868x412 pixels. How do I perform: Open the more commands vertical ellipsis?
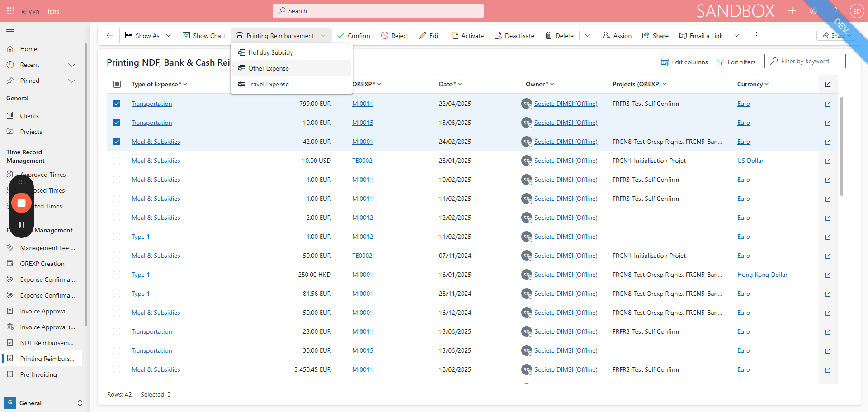point(756,35)
